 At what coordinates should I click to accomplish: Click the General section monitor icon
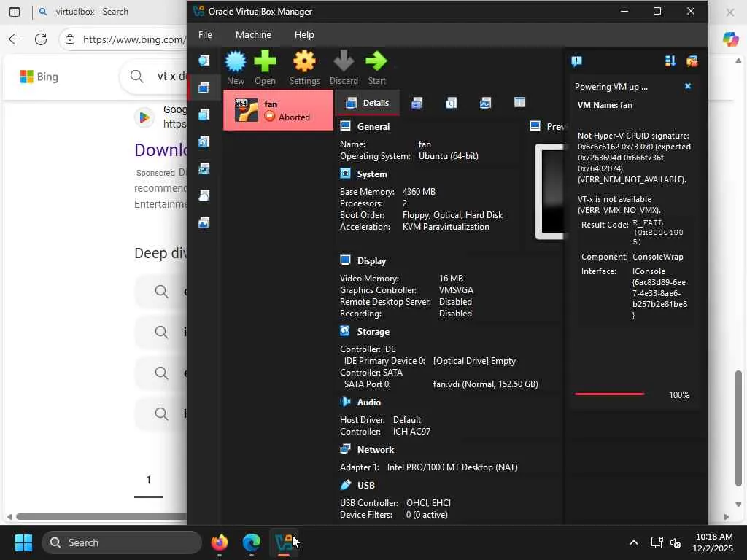click(x=345, y=126)
